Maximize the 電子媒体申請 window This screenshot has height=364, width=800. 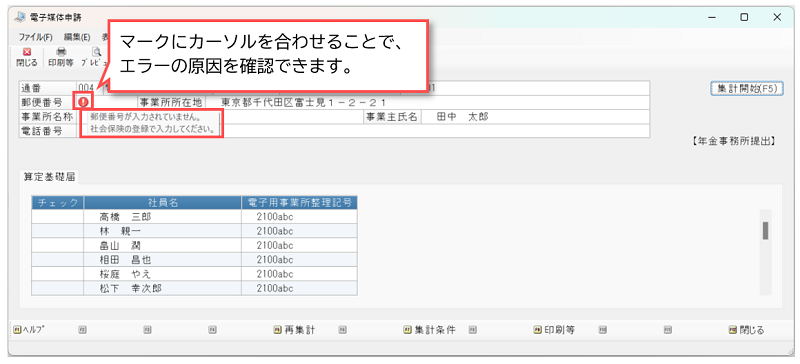click(x=744, y=17)
